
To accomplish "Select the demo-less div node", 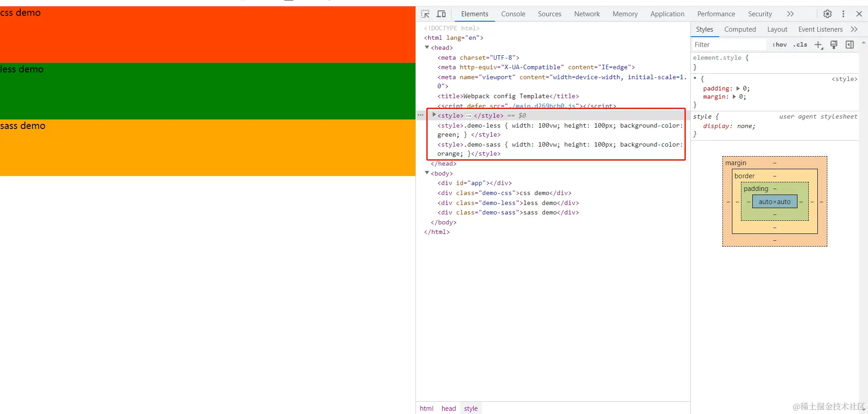I will (508, 203).
